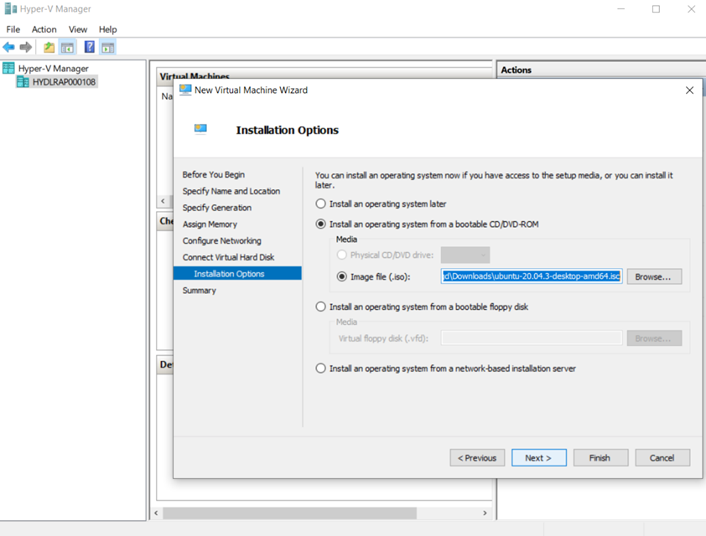Click the Finish button
The width and height of the screenshot is (706, 536).
coord(600,458)
